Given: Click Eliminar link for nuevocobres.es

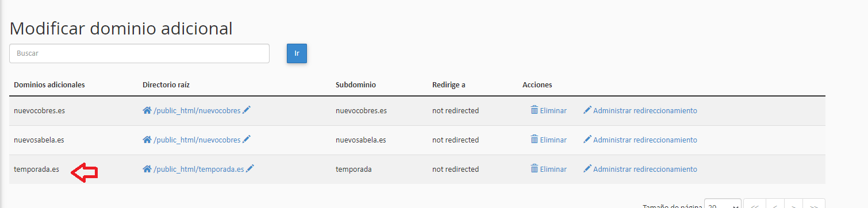Looking at the screenshot, I should 553,111.
